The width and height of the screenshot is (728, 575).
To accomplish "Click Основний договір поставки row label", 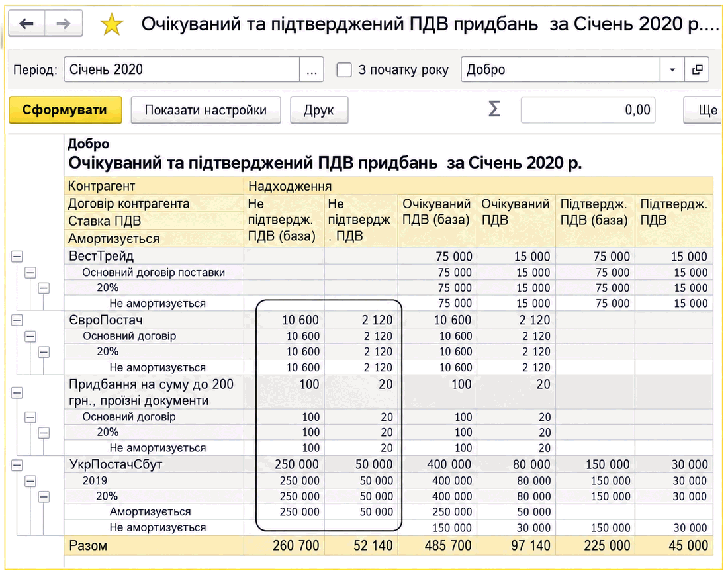I will [x=154, y=273].
